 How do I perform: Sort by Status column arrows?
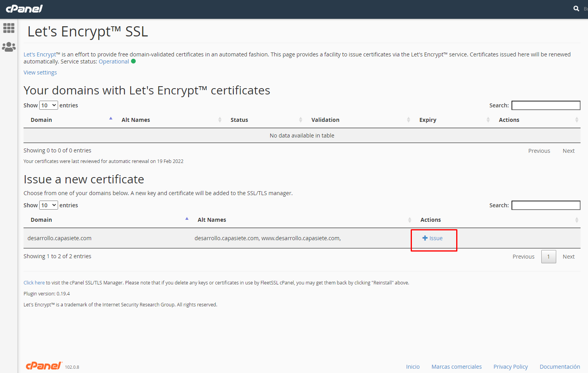point(300,120)
